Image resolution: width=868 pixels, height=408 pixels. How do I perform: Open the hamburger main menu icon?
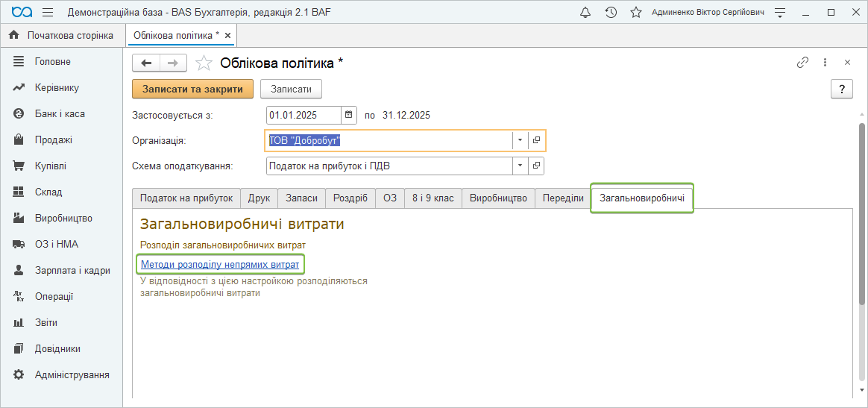pyautogui.click(x=48, y=13)
